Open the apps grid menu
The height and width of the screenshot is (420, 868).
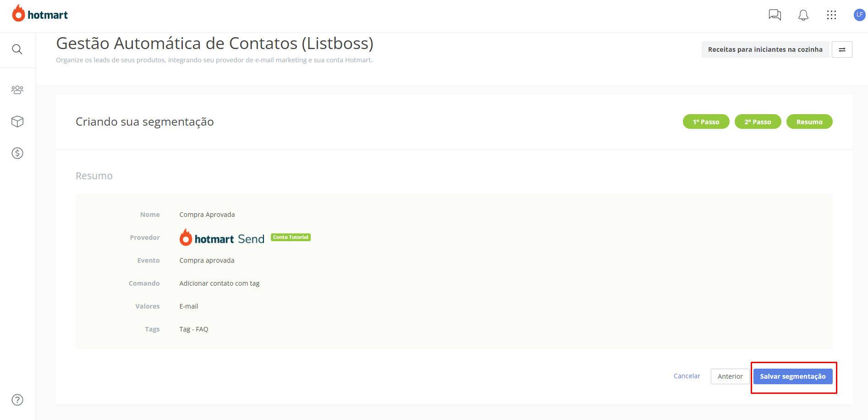[x=831, y=15]
